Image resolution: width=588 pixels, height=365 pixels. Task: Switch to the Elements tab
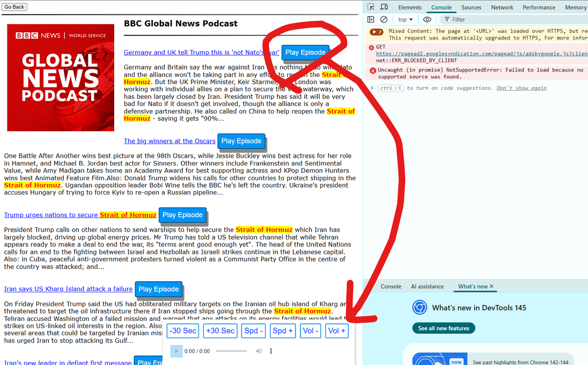point(410,7)
